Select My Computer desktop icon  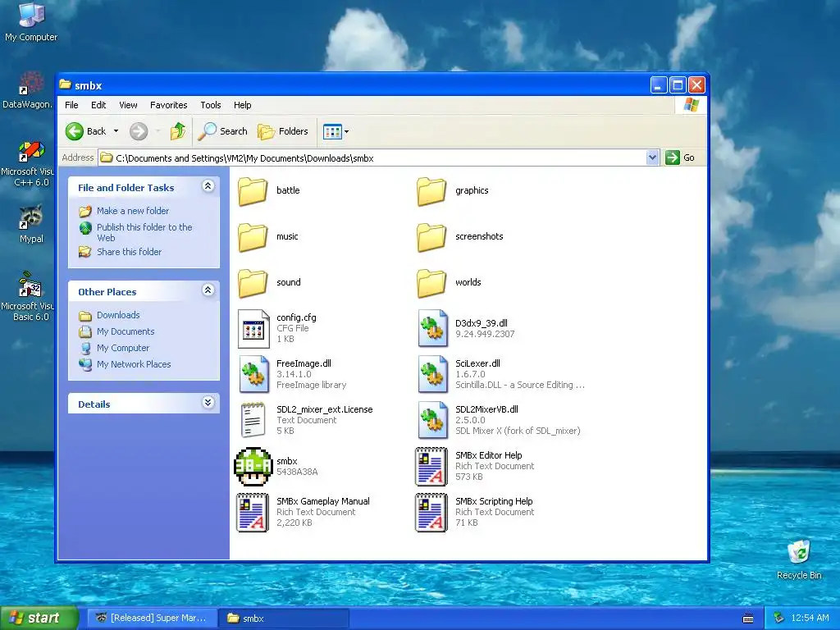coord(31,21)
